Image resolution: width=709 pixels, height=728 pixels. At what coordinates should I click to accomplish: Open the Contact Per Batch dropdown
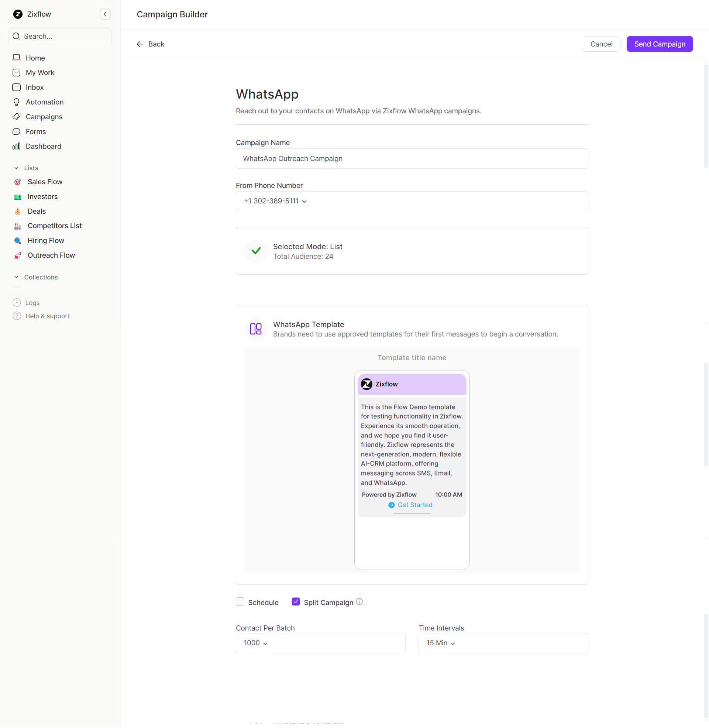point(256,643)
